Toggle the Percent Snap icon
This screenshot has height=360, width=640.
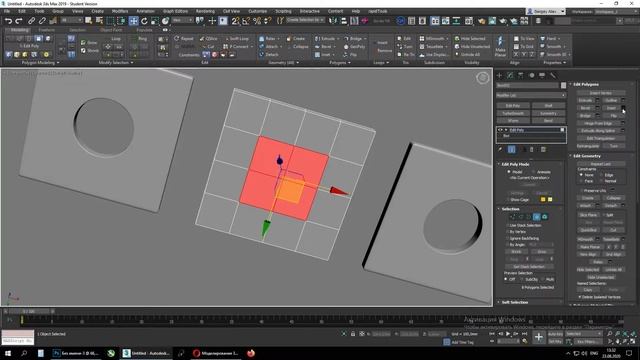click(x=257, y=21)
